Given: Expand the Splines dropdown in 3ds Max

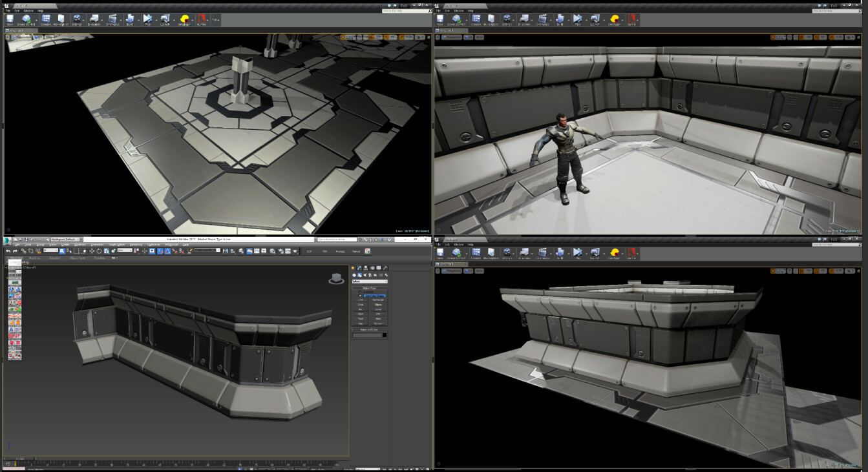Looking at the screenshot, I should (x=370, y=282).
